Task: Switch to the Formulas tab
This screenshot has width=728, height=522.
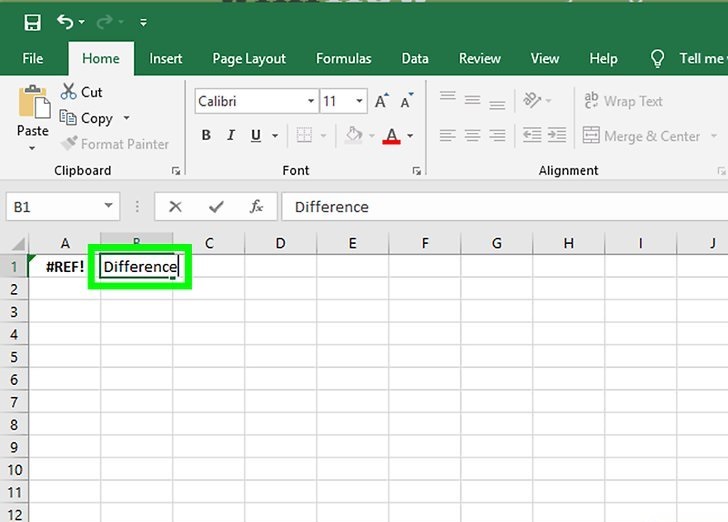Action: pos(343,59)
